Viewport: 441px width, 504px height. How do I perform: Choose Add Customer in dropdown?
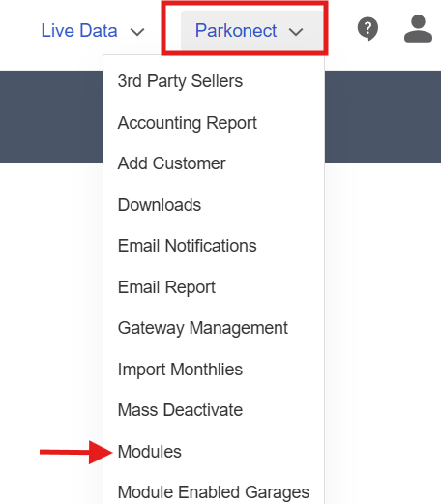click(171, 163)
